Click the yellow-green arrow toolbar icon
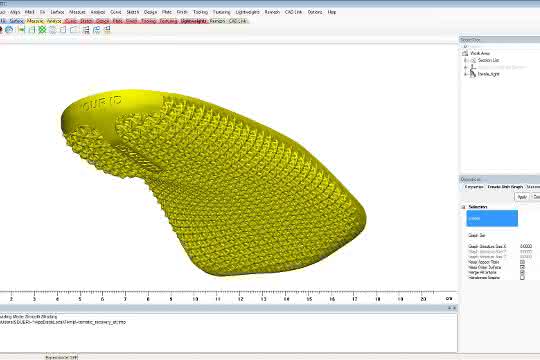Image resolution: width=540 pixels, height=360 pixels. (21, 30)
